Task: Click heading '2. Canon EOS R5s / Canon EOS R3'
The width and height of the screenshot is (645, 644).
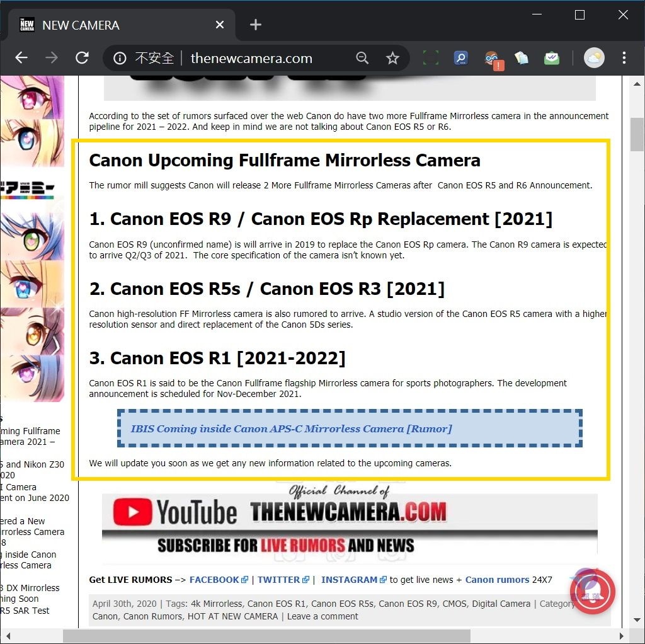Action: (267, 289)
